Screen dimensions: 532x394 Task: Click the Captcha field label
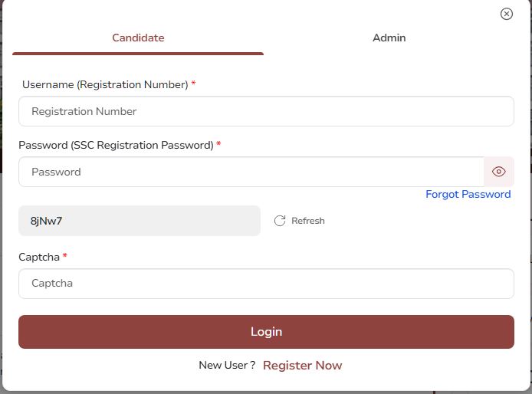click(x=39, y=257)
